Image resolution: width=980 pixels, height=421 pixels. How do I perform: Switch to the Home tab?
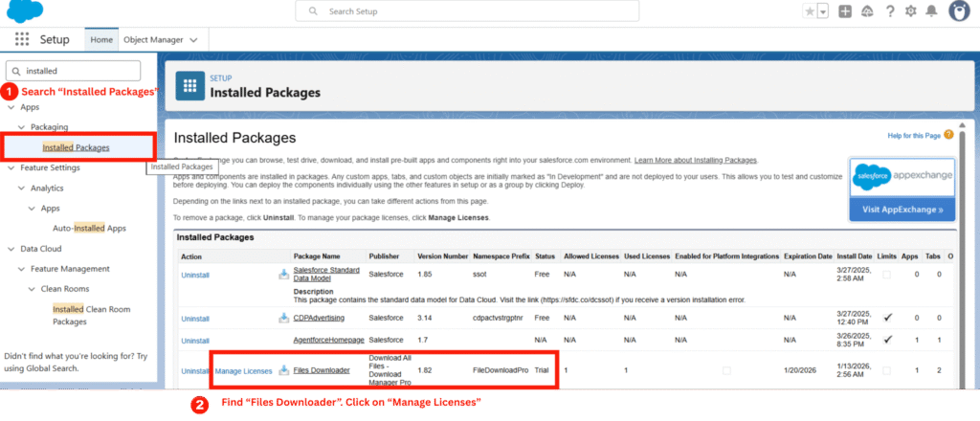(101, 39)
